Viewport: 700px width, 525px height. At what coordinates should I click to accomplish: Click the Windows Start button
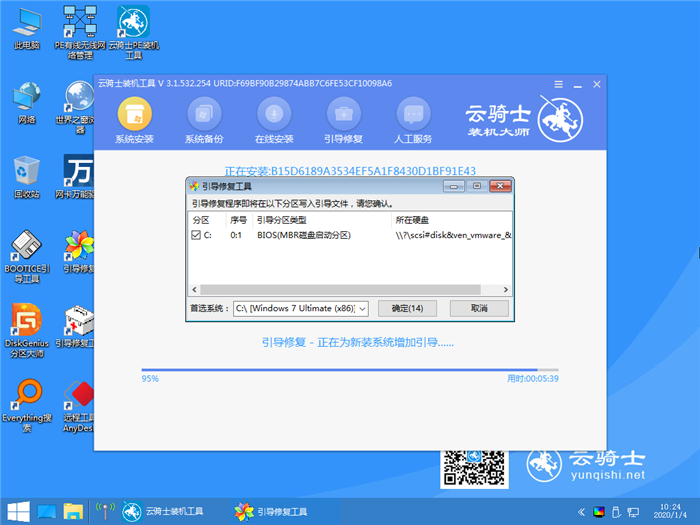pyautogui.click(x=18, y=512)
